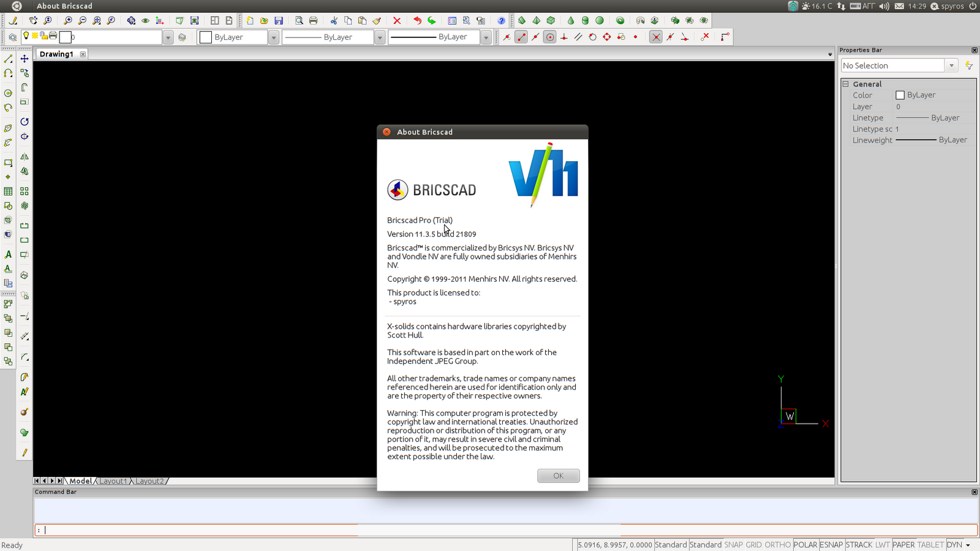This screenshot has height=551, width=980.
Task: Select the Text tool marked A
Action: click(x=8, y=254)
